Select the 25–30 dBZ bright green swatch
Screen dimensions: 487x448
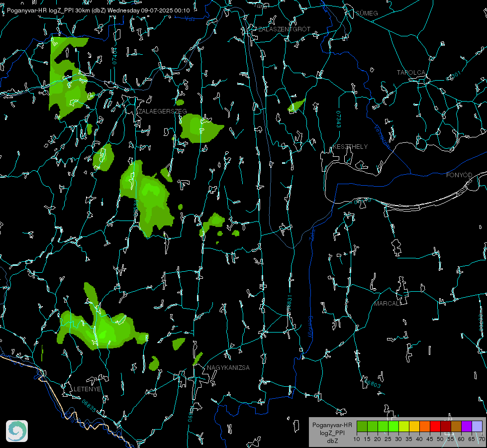[x=393, y=426]
